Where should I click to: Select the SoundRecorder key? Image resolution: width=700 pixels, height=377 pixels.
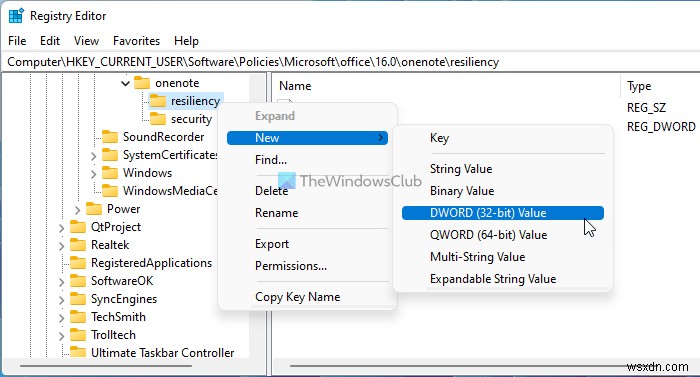[x=163, y=137]
